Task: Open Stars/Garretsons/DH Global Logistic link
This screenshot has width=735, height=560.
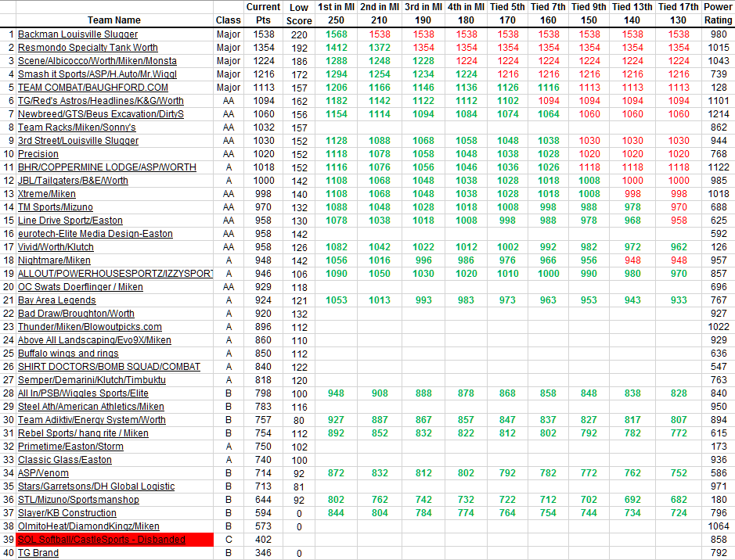Action: [96, 486]
